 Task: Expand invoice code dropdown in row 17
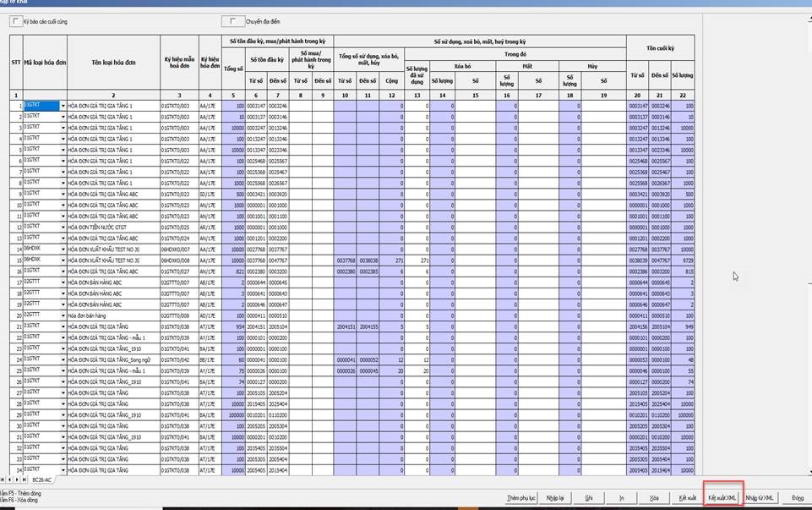[63, 282]
